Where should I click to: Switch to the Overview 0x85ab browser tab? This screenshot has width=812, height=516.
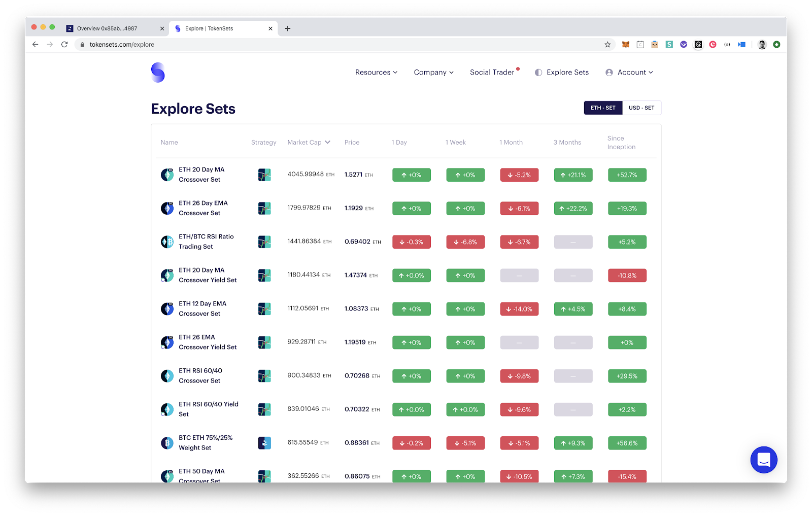tap(107, 28)
